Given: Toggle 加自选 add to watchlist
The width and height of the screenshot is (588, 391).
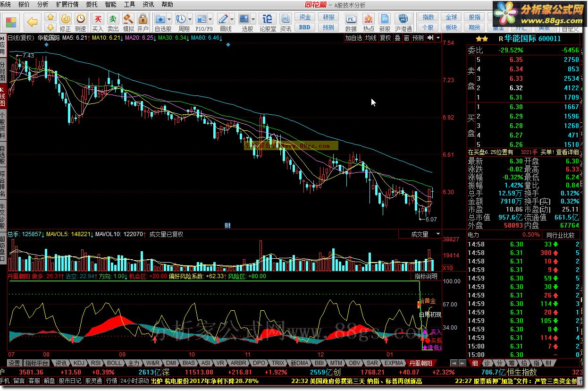Looking at the screenshot, I should click(x=353, y=38).
